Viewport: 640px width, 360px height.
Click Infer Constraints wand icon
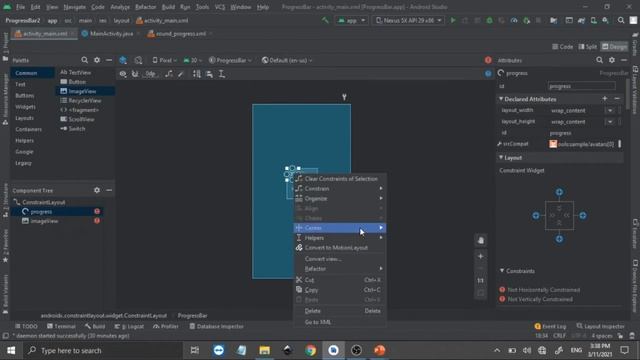[x=181, y=74]
